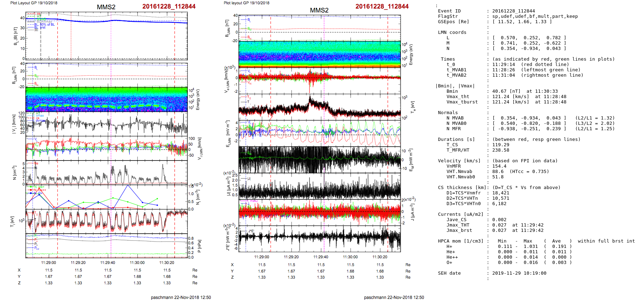
Task: Click the MMS2 title above the left plot
Action: pos(106,7)
